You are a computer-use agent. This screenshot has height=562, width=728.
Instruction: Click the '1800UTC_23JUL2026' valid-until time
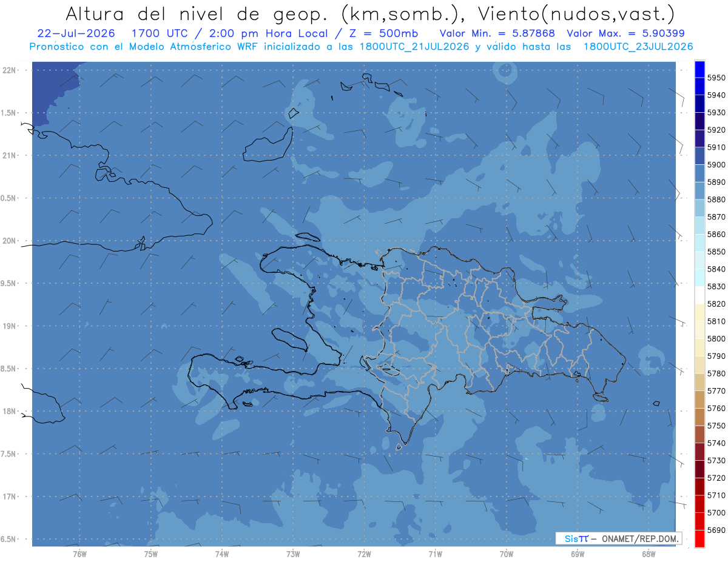(638, 47)
